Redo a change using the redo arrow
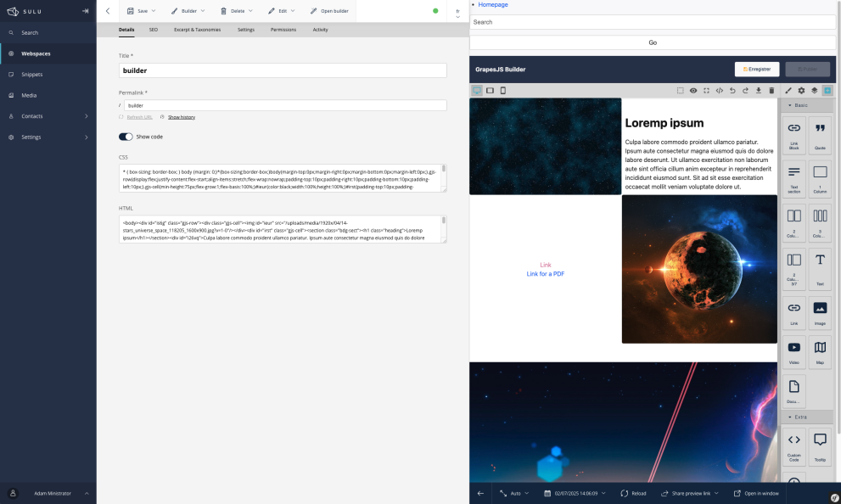Image resolution: width=841 pixels, height=504 pixels. click(x=745, y=90)
